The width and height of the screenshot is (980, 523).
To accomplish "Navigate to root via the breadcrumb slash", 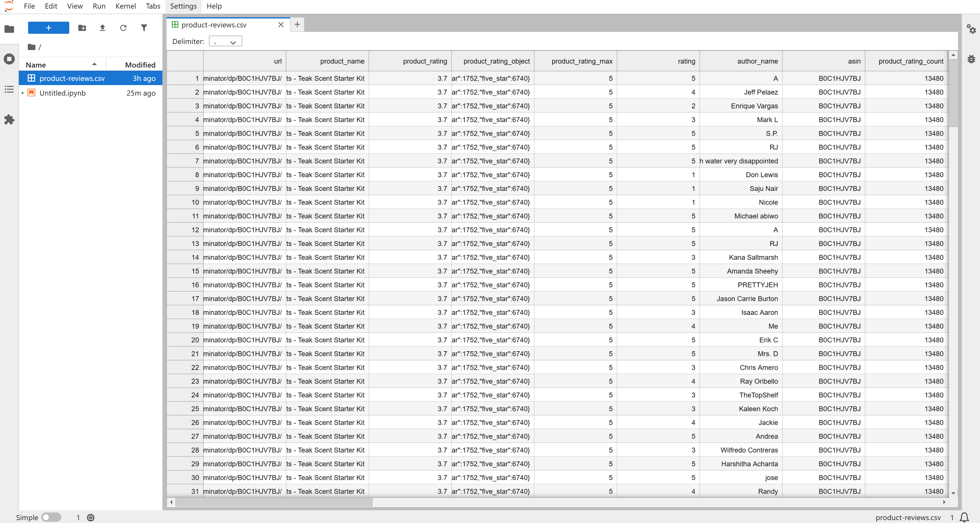I will [x=40, y=47].
